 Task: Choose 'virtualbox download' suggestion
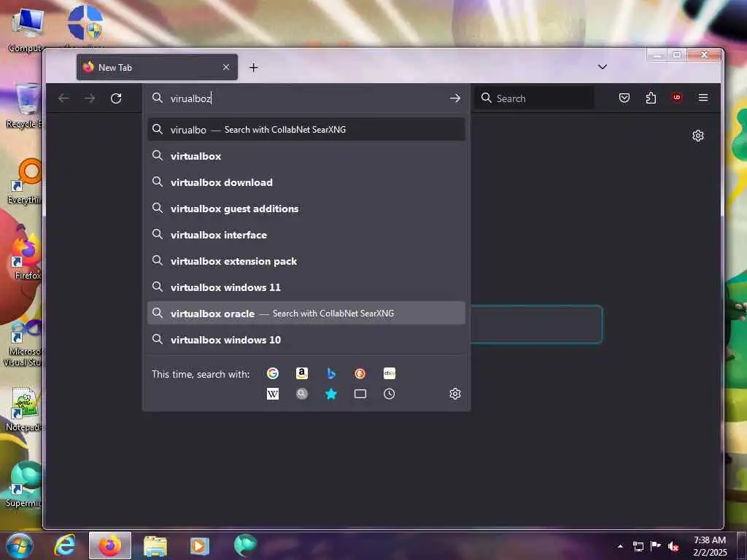[x=306, y=182]
